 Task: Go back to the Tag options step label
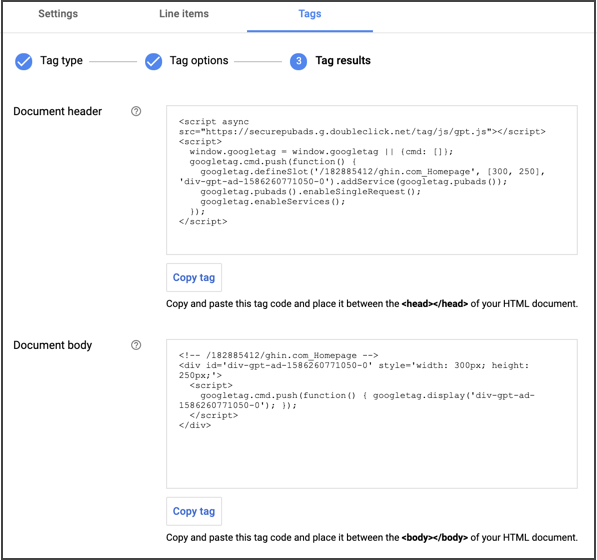point(199,61)
